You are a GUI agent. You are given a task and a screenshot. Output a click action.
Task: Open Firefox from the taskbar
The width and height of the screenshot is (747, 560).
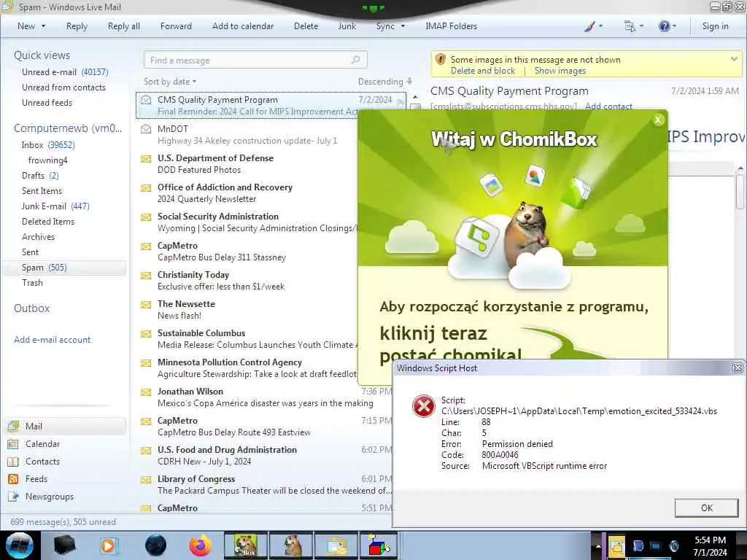(201, 545)
